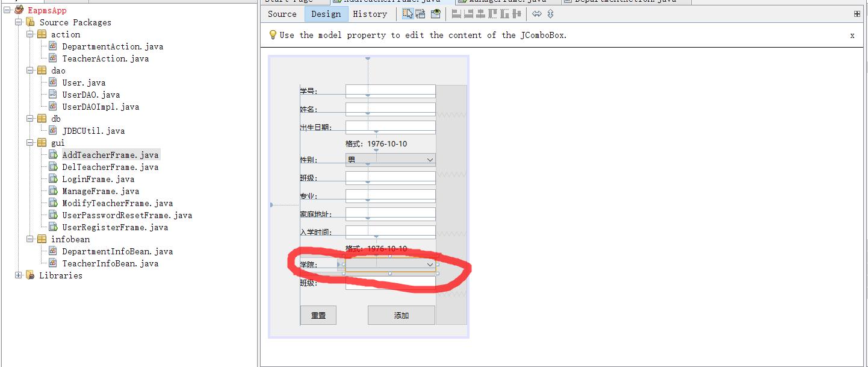
Task: Toggle Change Horizontal Resizability icon
Action: click(537, 14)
